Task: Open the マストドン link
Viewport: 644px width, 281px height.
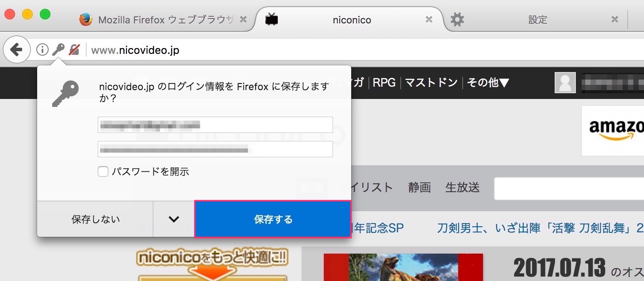Action: pyautogui.click(x=431, y=83)
